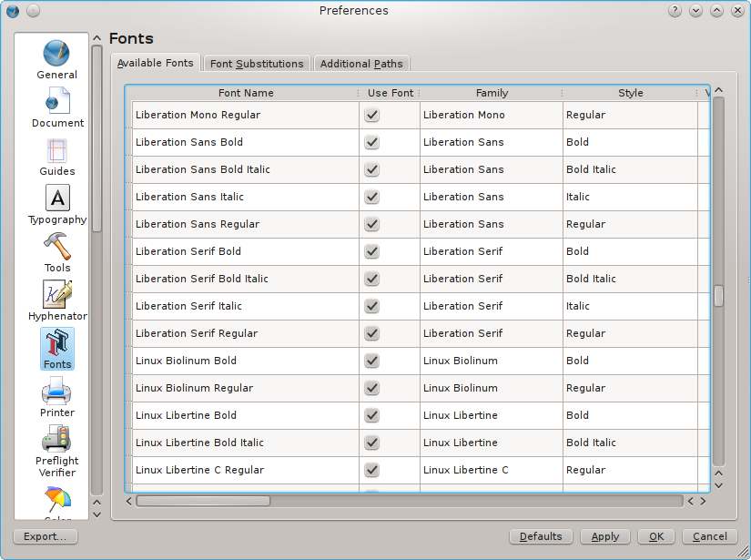751x560 pixels.
Task: Switch to the Font Substitutions tab
Action: coord(257,64)
